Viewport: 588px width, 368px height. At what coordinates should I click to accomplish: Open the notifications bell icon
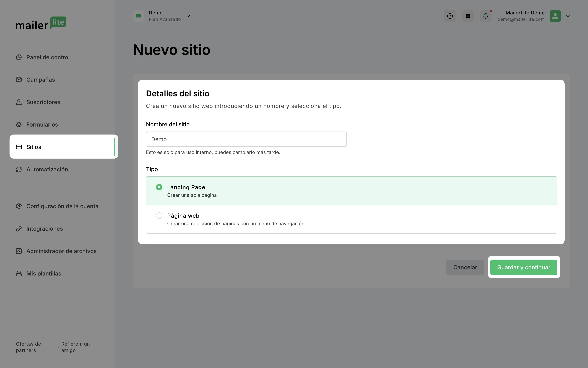point(485,16)
